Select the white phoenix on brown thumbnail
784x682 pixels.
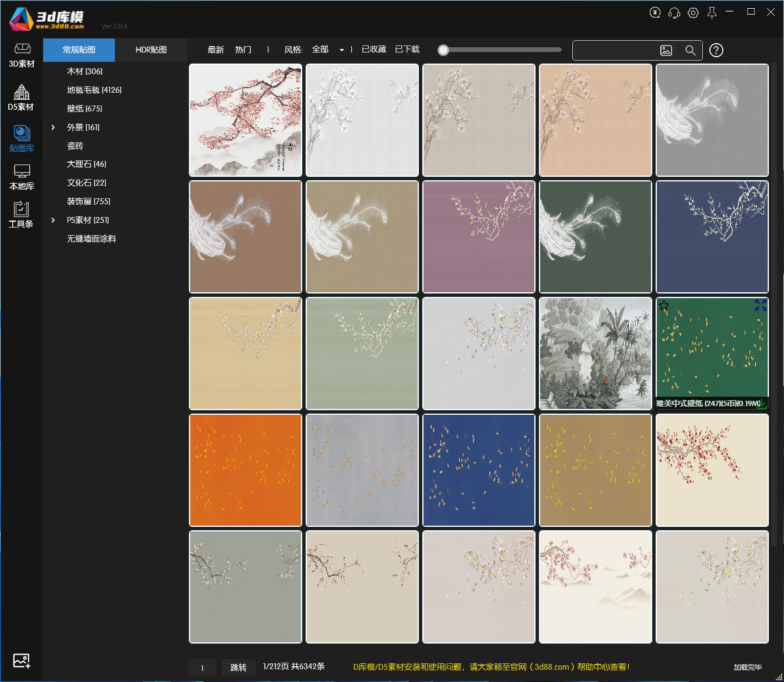(246, 237)
